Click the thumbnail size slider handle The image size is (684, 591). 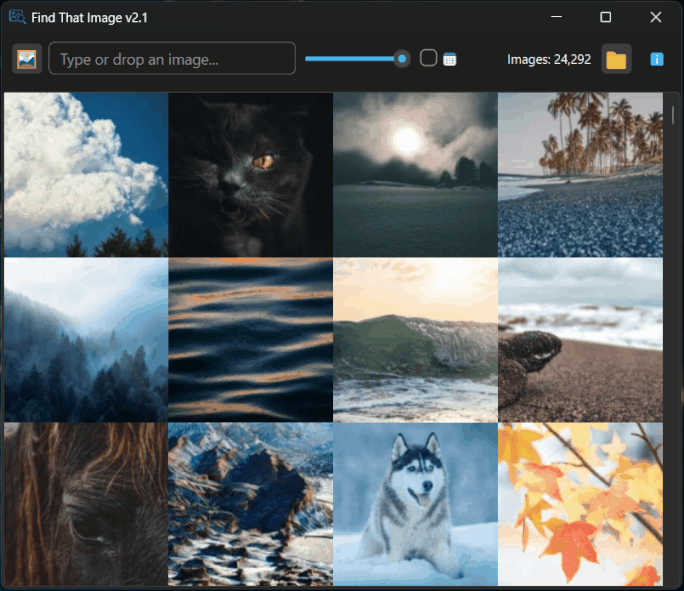402,58
